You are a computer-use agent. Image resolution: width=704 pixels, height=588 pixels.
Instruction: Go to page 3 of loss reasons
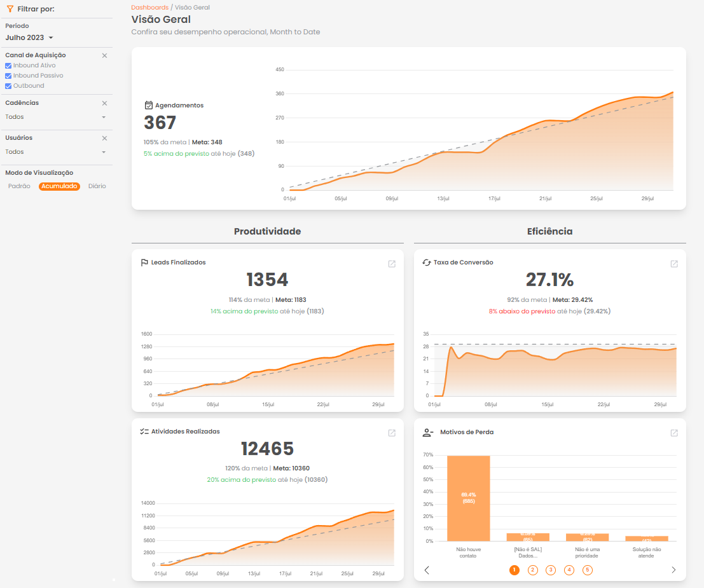(x=551, y=570)
